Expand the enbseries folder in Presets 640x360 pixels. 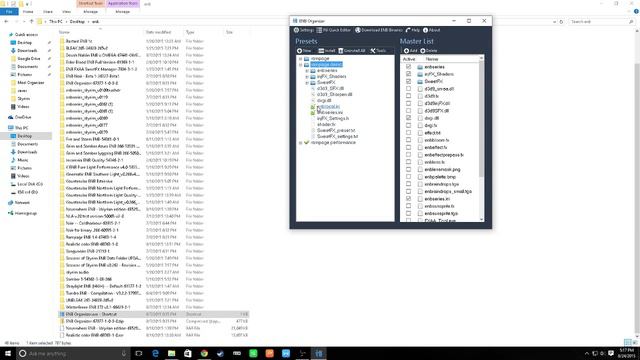(307, 71)
